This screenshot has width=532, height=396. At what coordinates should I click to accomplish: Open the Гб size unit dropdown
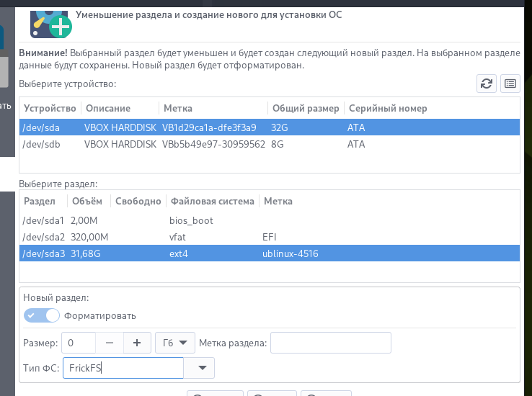click(x=175, y=343)
